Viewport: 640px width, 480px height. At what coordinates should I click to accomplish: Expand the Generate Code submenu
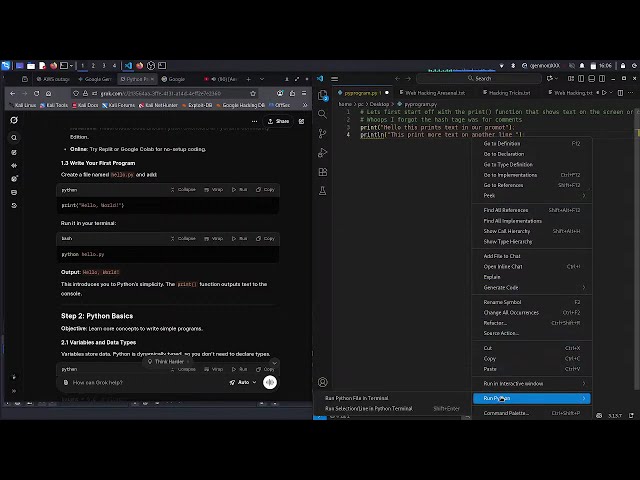[531, 287]
